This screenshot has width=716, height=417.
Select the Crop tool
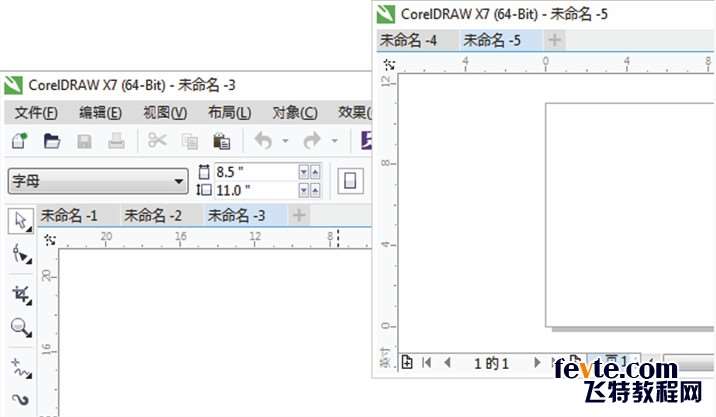click(x=21, y=295)
